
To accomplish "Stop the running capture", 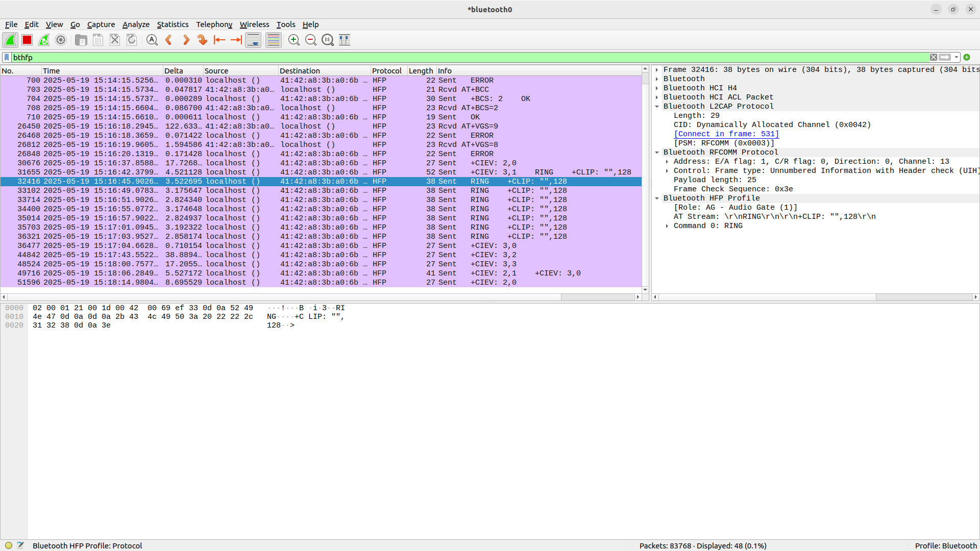I will coord(27,40).
